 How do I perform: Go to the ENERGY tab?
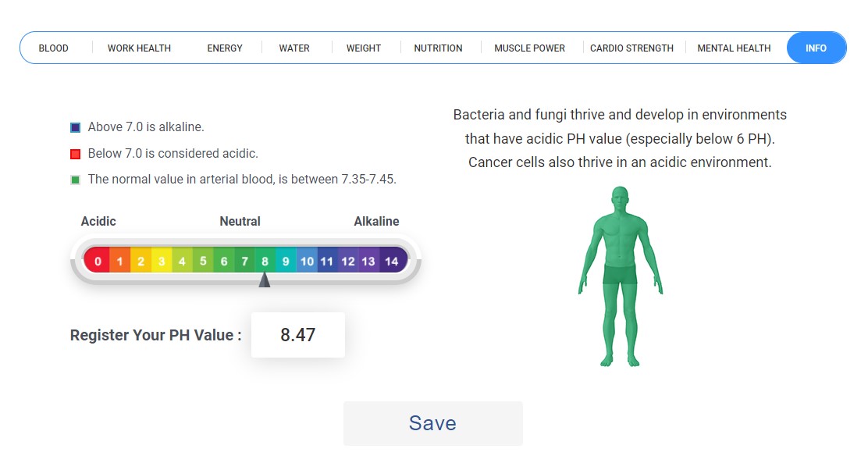[x=225, y=48]
